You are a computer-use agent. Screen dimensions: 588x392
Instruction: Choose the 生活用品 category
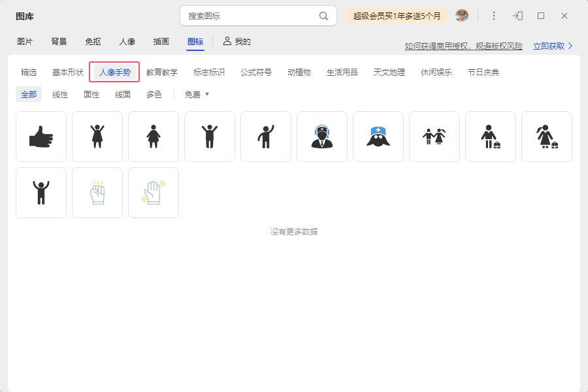[x=342, y=73]
